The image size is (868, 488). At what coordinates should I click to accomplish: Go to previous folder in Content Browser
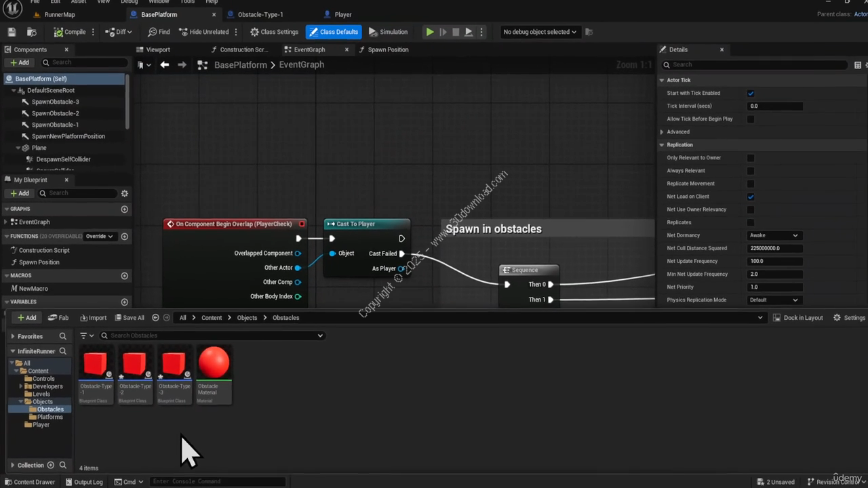click(x=155, y=317)
